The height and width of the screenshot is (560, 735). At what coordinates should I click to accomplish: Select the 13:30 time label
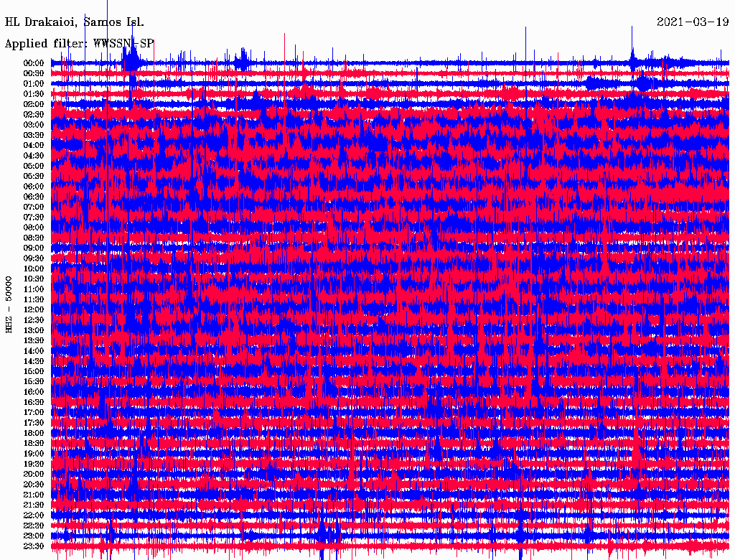pos(34,340)
